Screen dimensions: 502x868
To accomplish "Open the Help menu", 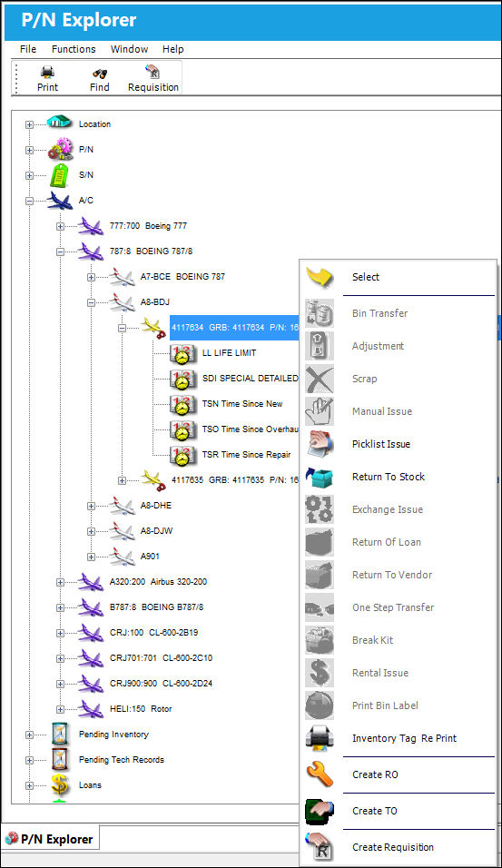I will point(172,49).
